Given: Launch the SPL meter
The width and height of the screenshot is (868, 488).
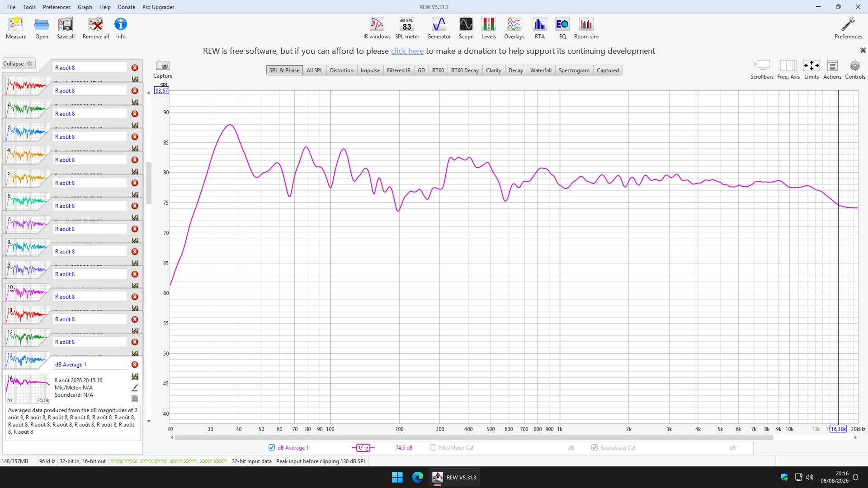Looking at the screenshot, I should click(407, 28).
